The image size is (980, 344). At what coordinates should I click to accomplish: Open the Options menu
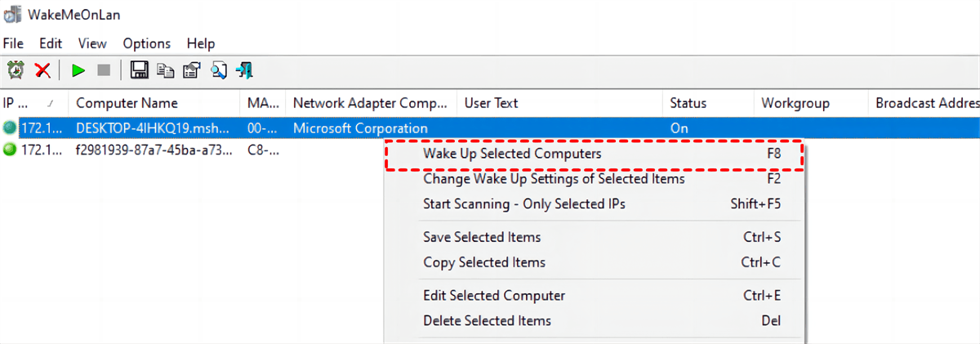coord(147,43)
